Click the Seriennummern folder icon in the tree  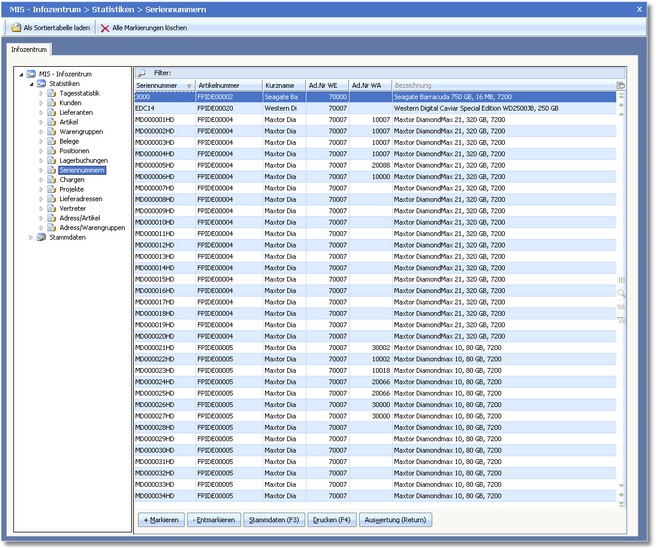pyautogui.click(x=52, y=170)
